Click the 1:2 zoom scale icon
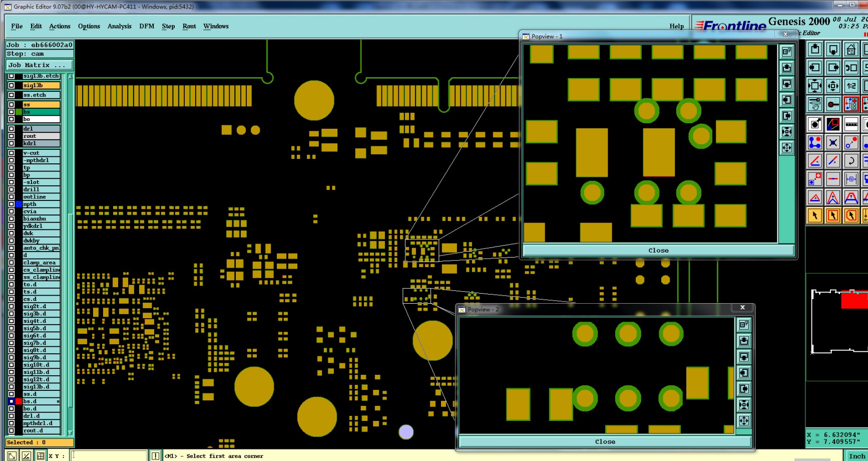This screenshot has width=868, height=461. coord(851,86)
